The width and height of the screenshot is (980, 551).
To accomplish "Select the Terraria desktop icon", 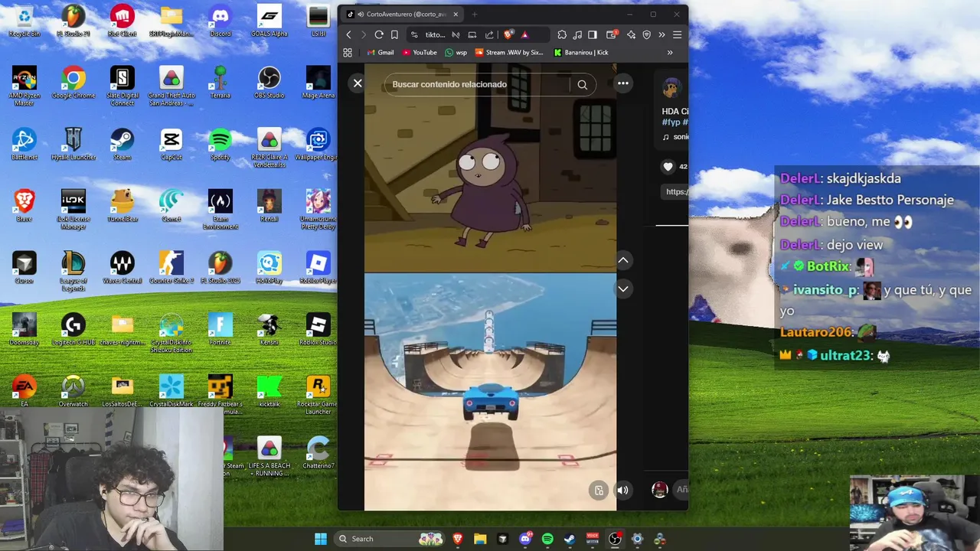I will coord(220,83).
